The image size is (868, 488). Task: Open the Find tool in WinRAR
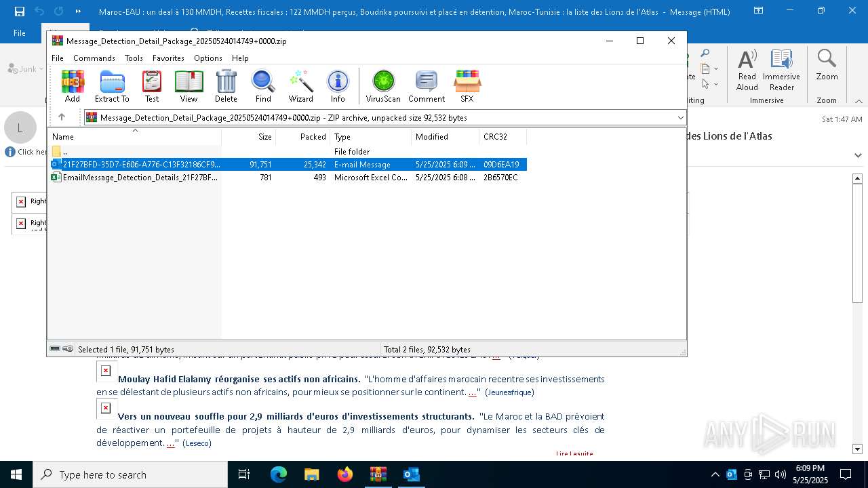pyautogui.click(x=263, y=86)
